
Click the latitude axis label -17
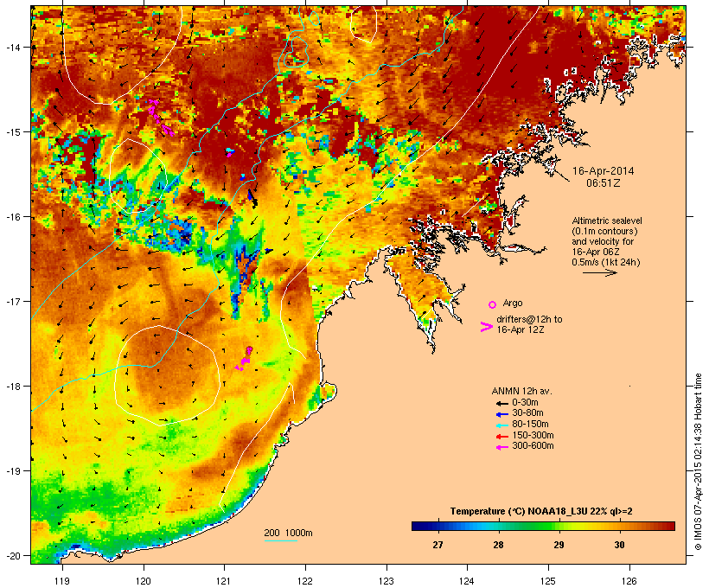(x=14, y=301)
